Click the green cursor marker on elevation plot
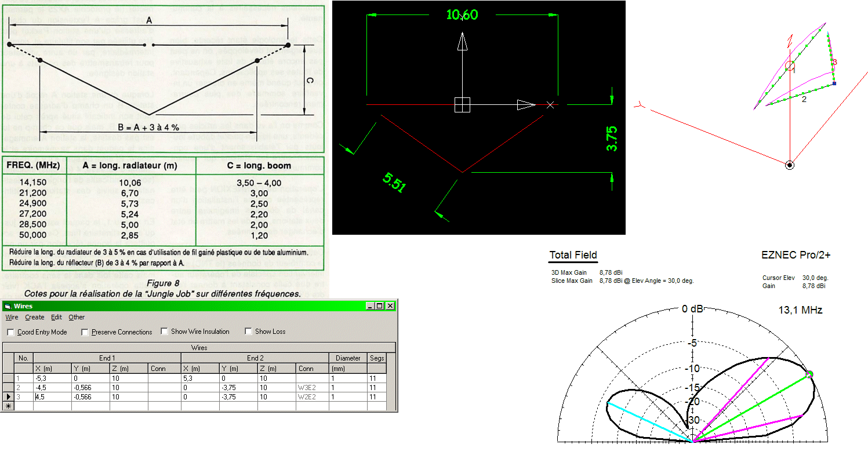 tap(810, 374)
